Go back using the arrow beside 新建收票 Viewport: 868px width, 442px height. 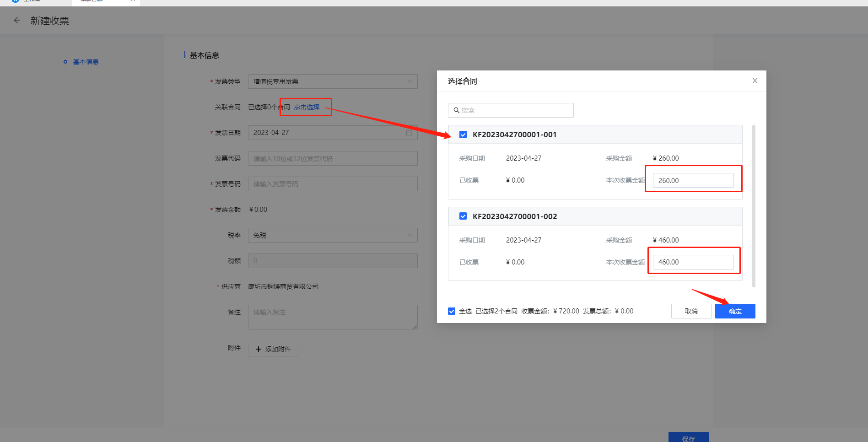point(17,20)
